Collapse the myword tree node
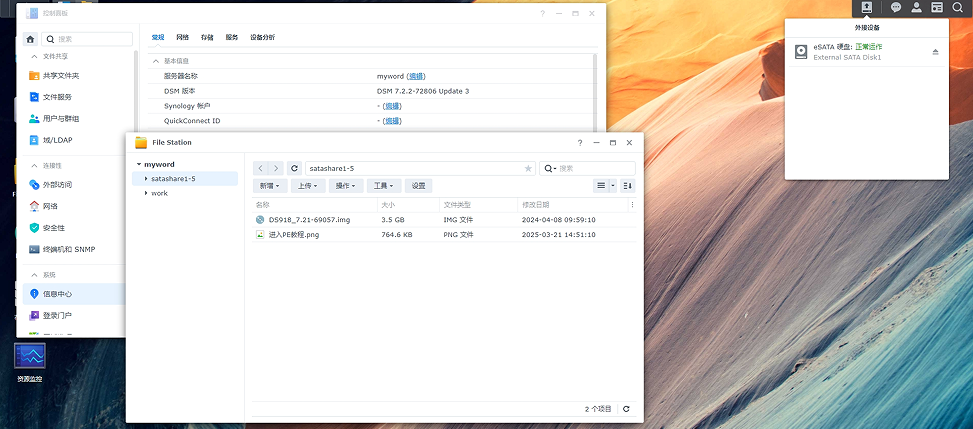The width and height of the screenshot is (973, 429). click(138, 165)
